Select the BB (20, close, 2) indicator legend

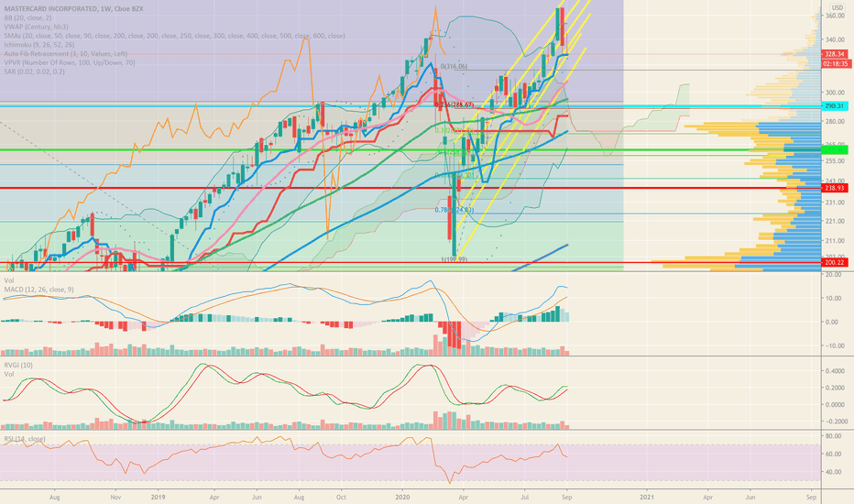[x=27, y=18]
